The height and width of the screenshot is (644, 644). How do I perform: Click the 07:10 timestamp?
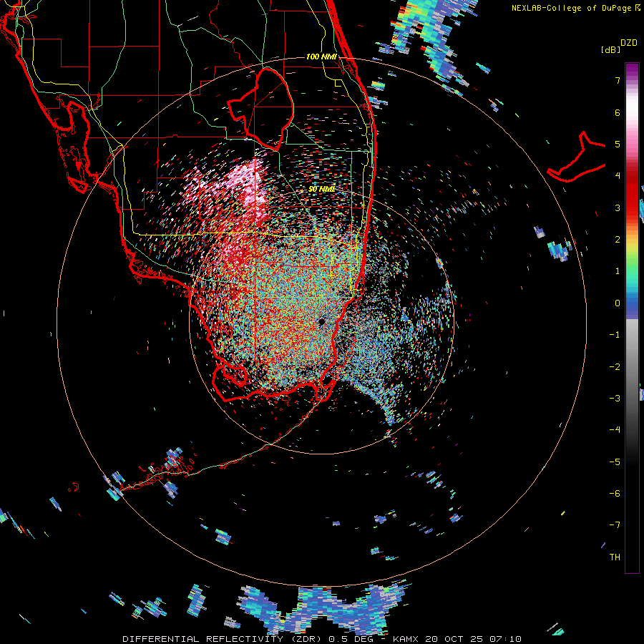click(505, 639)
